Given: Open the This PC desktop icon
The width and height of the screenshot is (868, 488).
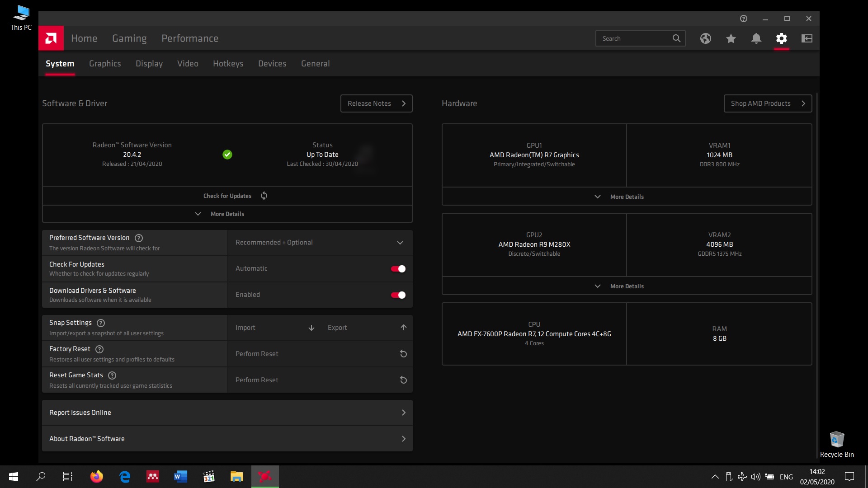Looking at the screenshot, I should (x=21, y=18).
